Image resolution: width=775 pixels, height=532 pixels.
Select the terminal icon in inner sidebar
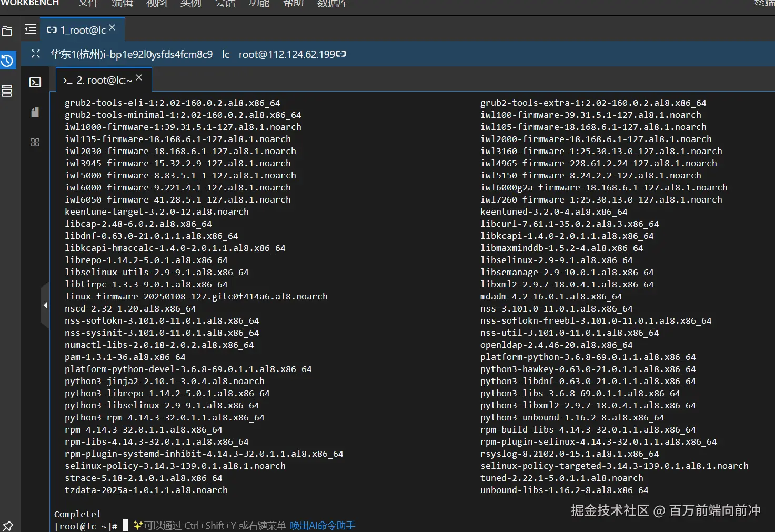(x=35, y=82)
